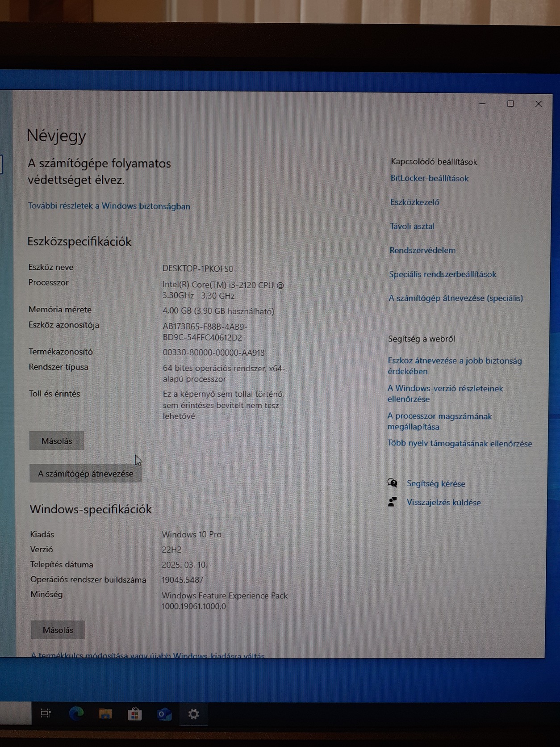The image size is (560, 747).
Task: Click the Eszközspecifikációk heading
Action: coord(79,241)
